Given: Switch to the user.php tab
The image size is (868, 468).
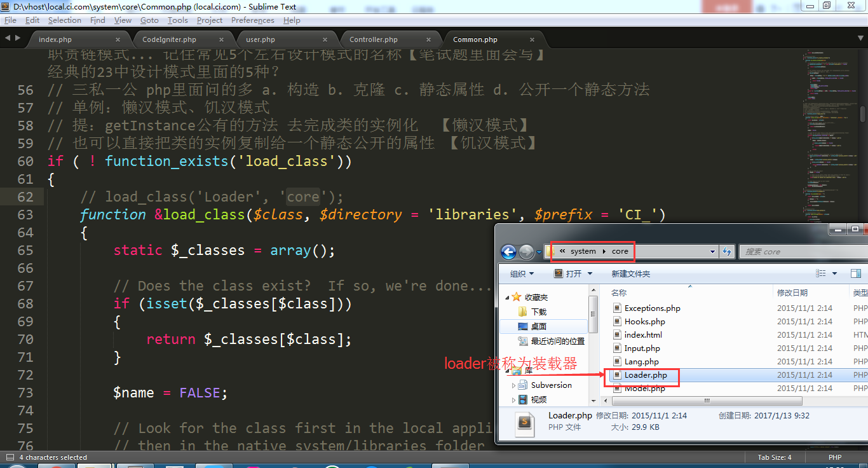Looking at the screenshot, I should 261,39.
